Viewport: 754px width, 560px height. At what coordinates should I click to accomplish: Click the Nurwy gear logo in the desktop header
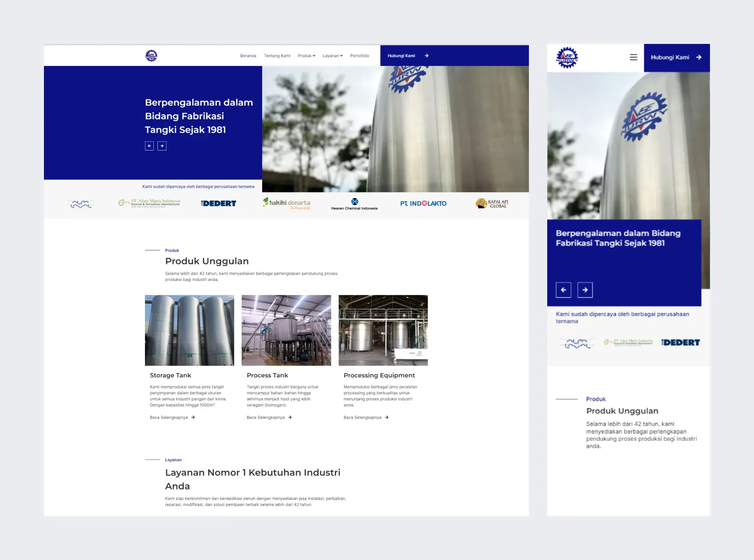[151, 56]
